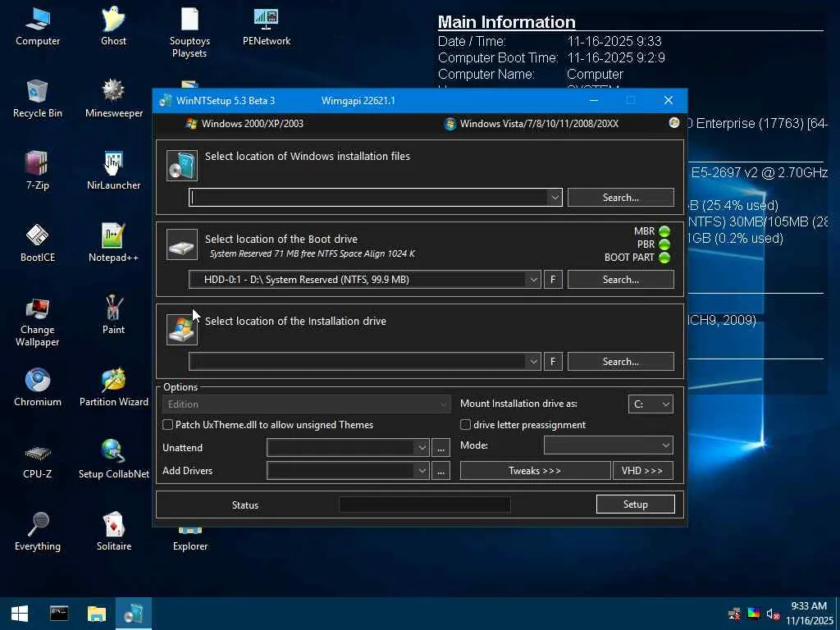Viewport: 840px width, 630px height.
Task: Click the CPU-Z desktop icon
Action: tap(38, 459)
